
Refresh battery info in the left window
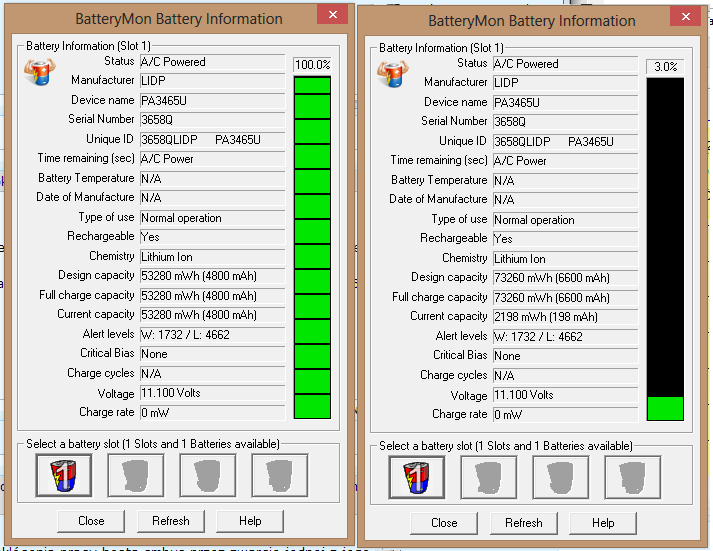pyautogui.click(x=171, y=521)
